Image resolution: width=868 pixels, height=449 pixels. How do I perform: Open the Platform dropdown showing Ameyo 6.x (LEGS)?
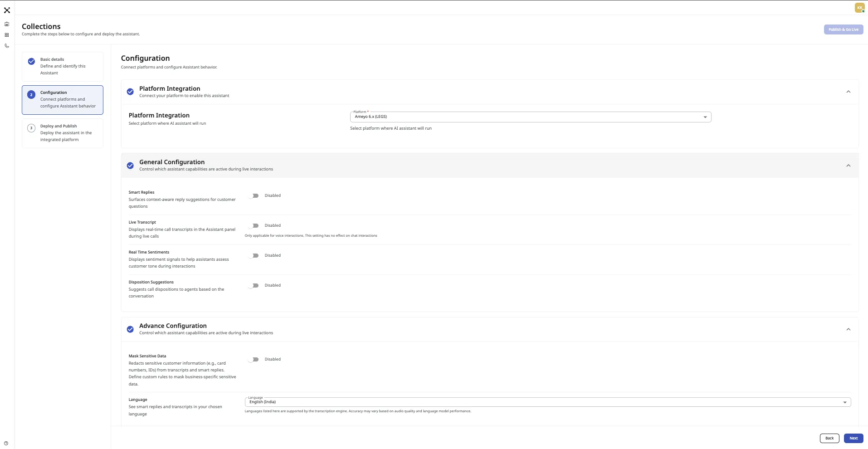coord(531,117)
